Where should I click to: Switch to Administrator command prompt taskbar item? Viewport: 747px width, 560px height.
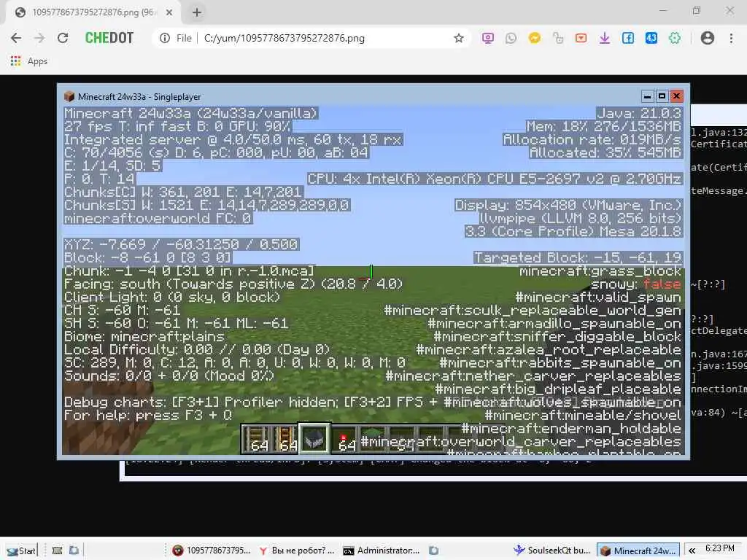pos(382,551)
